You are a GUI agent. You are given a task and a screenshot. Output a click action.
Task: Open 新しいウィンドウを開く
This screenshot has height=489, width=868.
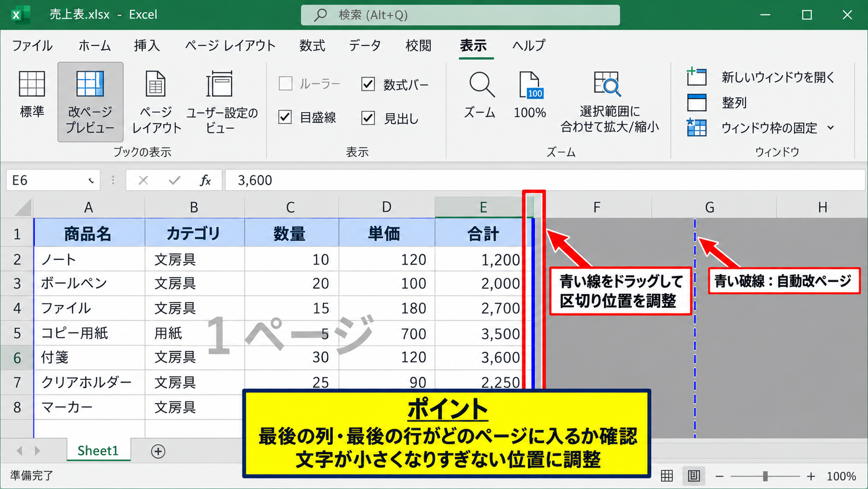[761, 77]
